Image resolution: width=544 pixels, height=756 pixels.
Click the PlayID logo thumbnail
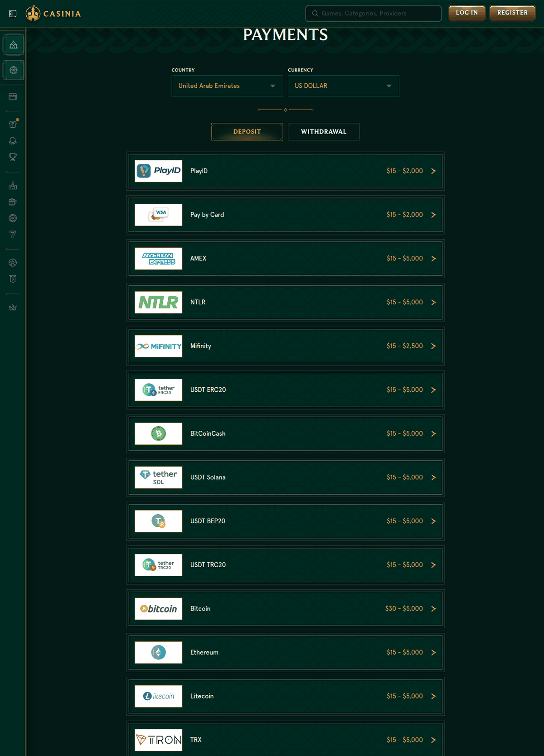tap(159, 171)
